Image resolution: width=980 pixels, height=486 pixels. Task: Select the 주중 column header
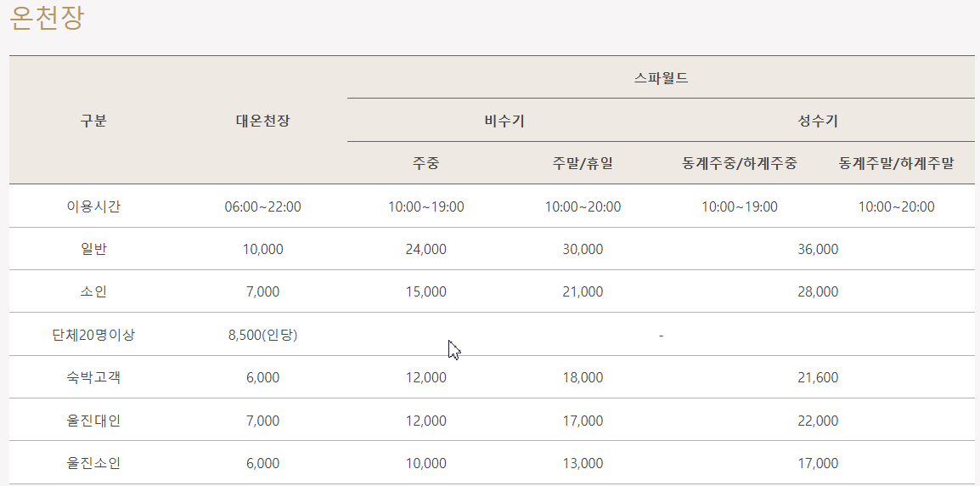pos(425,164)
